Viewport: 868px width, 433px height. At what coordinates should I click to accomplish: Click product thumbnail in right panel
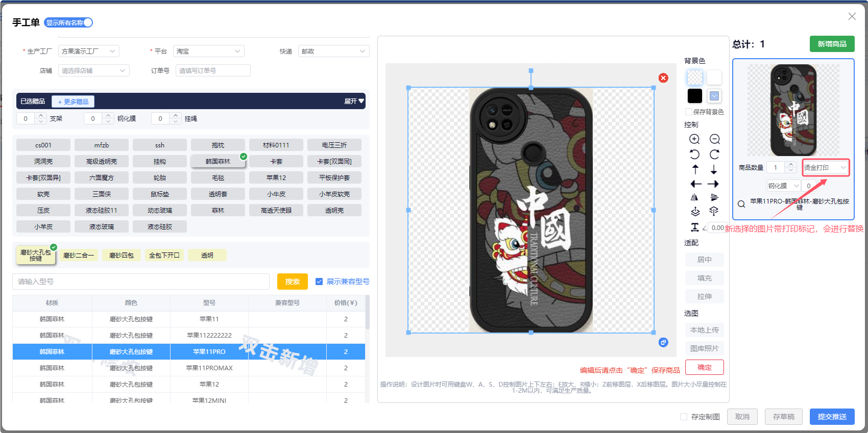click(x=793, y=110)
